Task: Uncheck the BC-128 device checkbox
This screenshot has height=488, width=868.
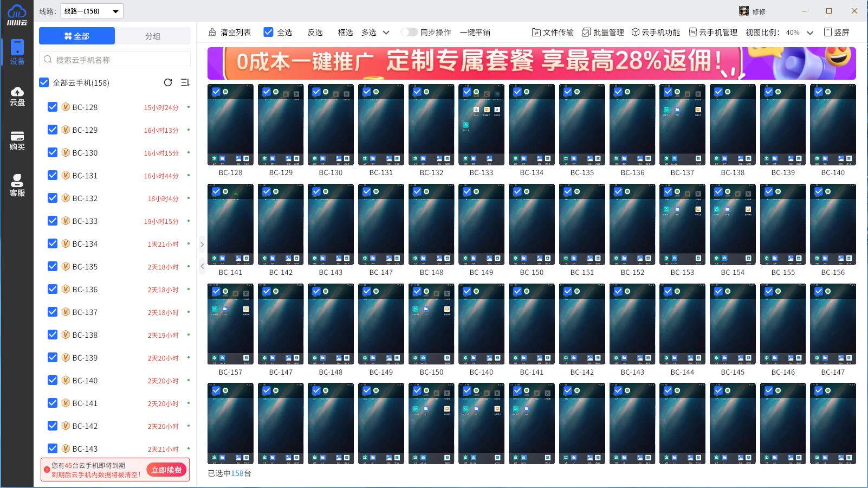Action: tap(53, 107)
